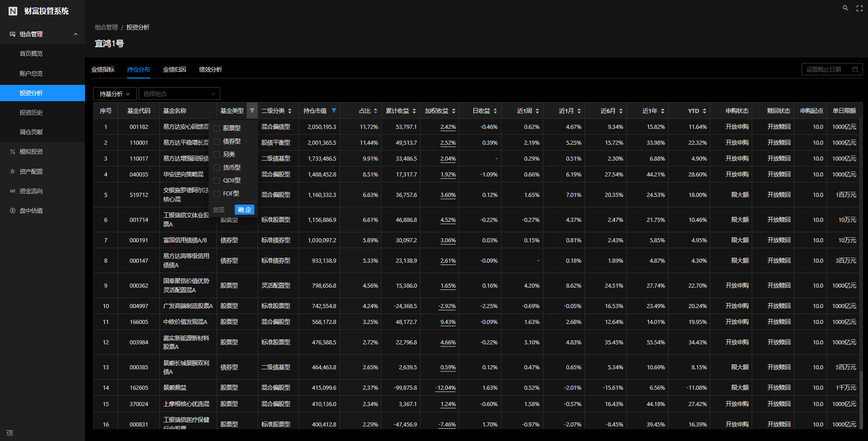Click fund name 广发高端制造股票A
Viewport: 868px width, 441px height.
click(x=188, y=306)
